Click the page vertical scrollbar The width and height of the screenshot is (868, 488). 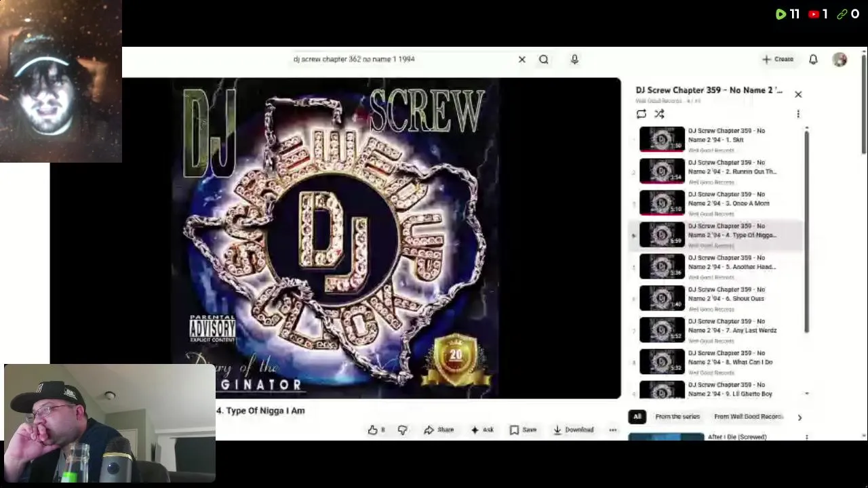(x=864, y=105)
